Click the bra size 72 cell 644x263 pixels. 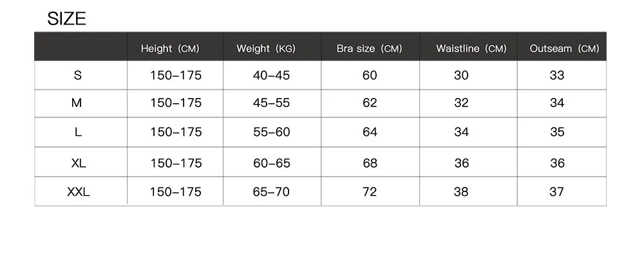(370, 192)
